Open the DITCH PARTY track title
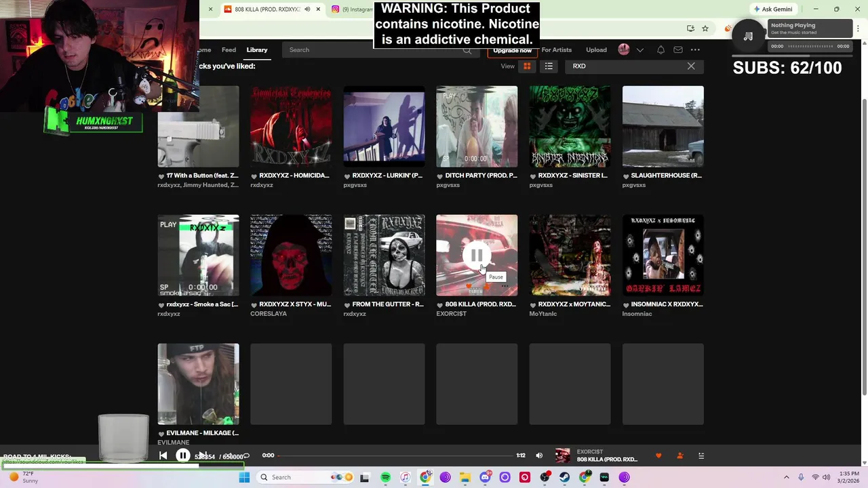Viewport: 868px width, 488px height. pos(481,176)
